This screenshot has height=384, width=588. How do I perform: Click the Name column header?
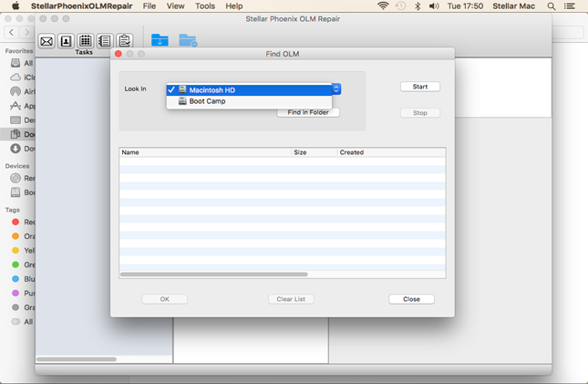tap(205, 152)
